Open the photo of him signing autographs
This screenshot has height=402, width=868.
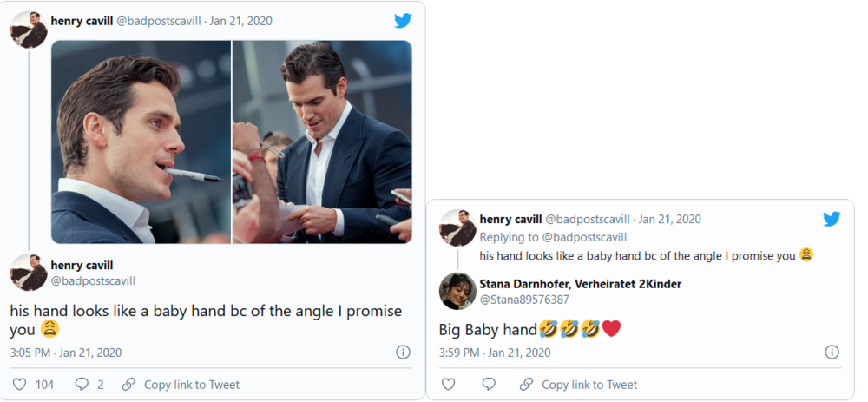322,142
